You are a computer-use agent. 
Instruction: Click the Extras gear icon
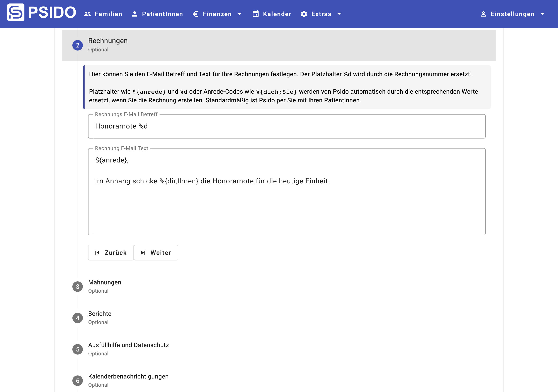(x=304, y=14)
